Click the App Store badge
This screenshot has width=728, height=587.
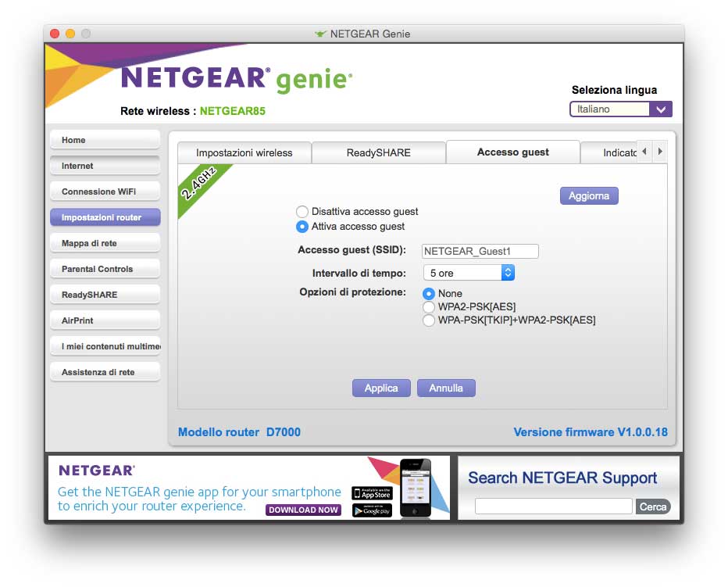372,493
